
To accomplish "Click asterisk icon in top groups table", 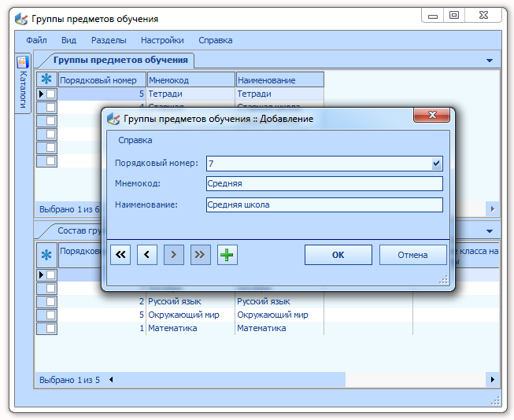I will 46,79.
